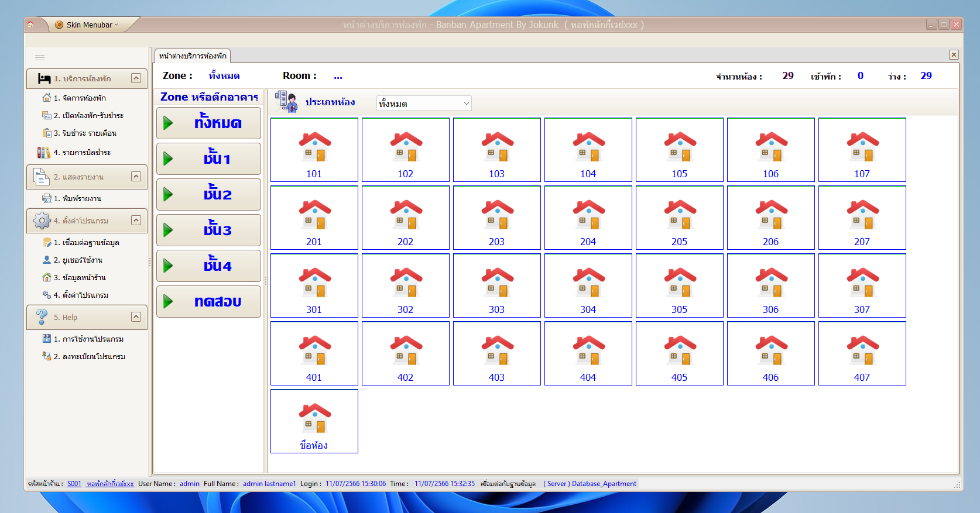This screenshot has height=513, width=980.
Task: Open 2. ยูเซอร์ใช้งาน menu item
Action: tap(73, 260)
